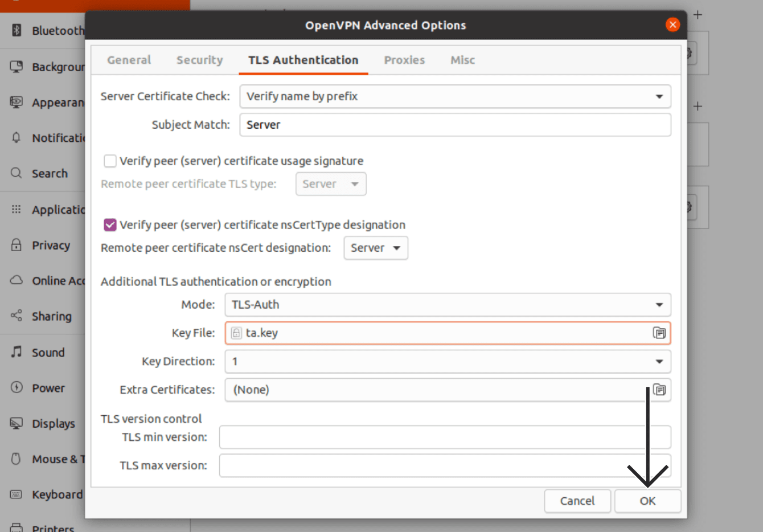Image resolution: width=763 pixels, height=532 pixels.
Task: Click the Power icon in Settings sidebar
Action: (x=17, y=387)
